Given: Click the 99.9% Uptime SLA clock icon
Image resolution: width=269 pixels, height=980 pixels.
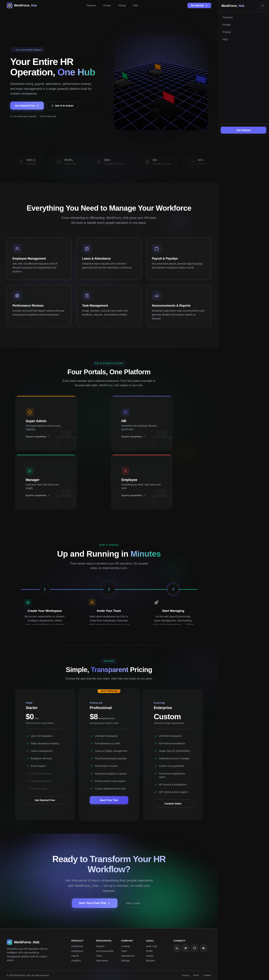Looking at the screenshot, I should [59, 162].
